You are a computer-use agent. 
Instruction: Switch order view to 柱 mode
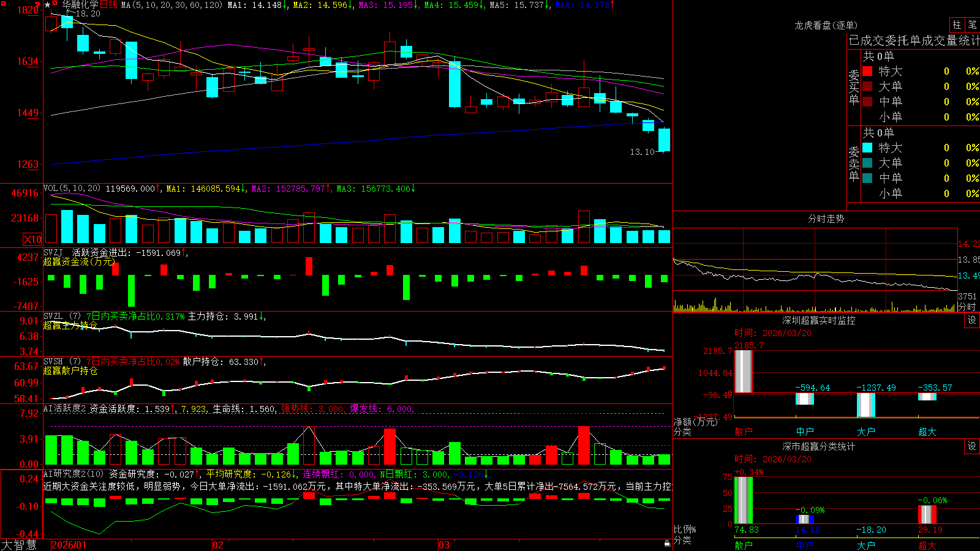[x=957, y=24]
